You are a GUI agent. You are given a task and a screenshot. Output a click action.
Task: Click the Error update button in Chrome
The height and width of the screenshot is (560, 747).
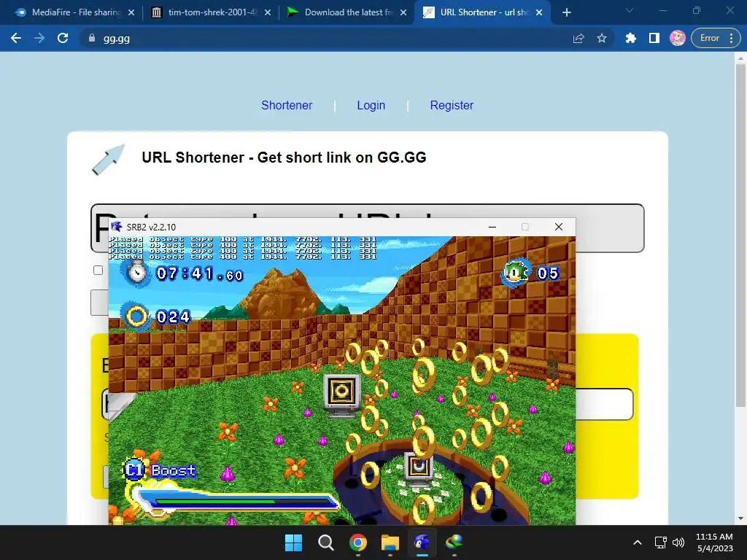[716, 38]
